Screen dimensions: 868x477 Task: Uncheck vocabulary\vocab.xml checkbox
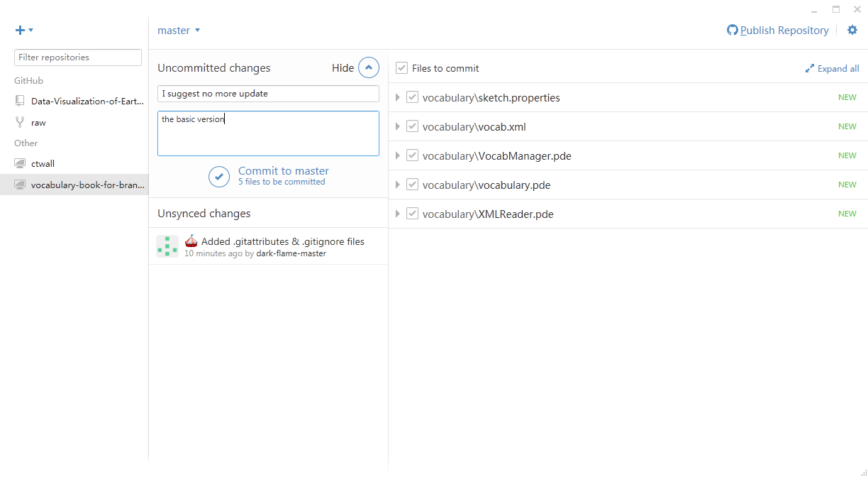(x=412, y=126)
